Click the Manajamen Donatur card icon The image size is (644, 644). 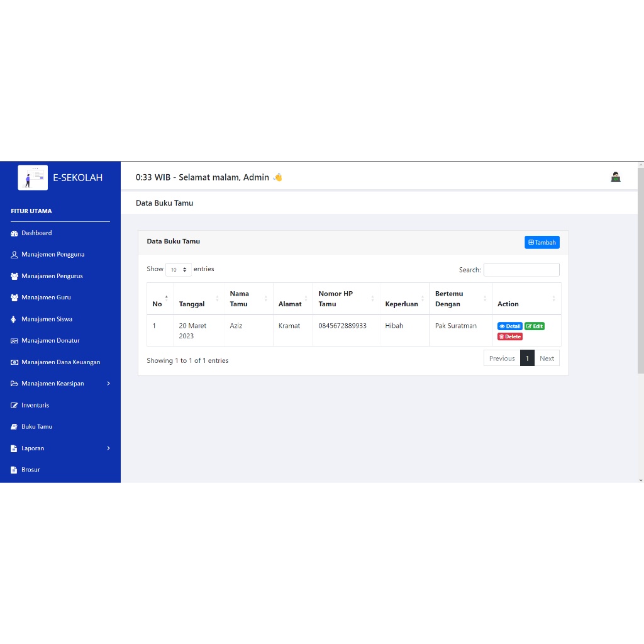14,340
